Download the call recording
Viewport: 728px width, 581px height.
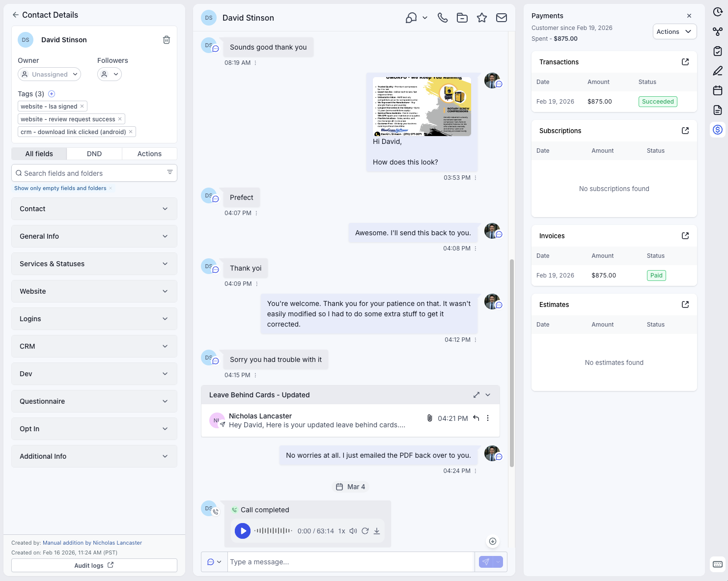point(377,531)
